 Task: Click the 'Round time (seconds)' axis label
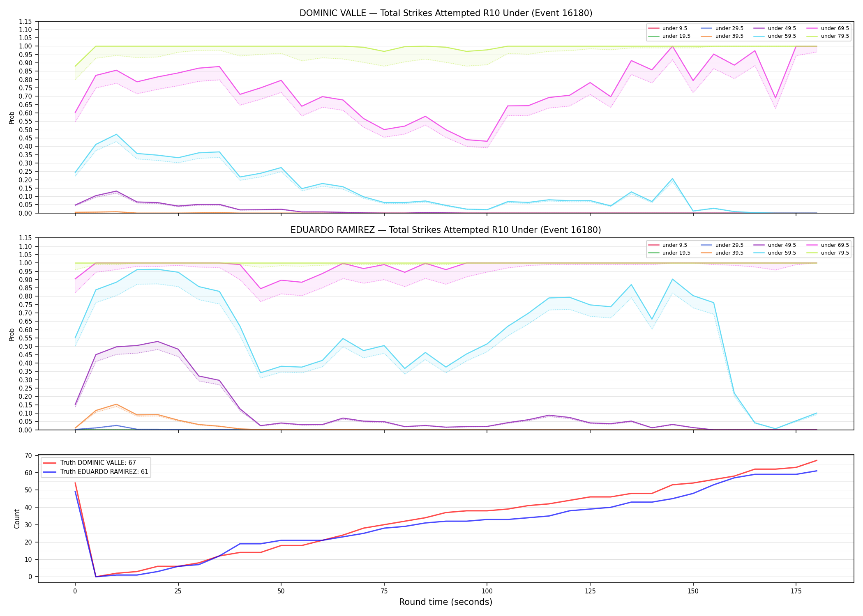click(x=446, y=602)
